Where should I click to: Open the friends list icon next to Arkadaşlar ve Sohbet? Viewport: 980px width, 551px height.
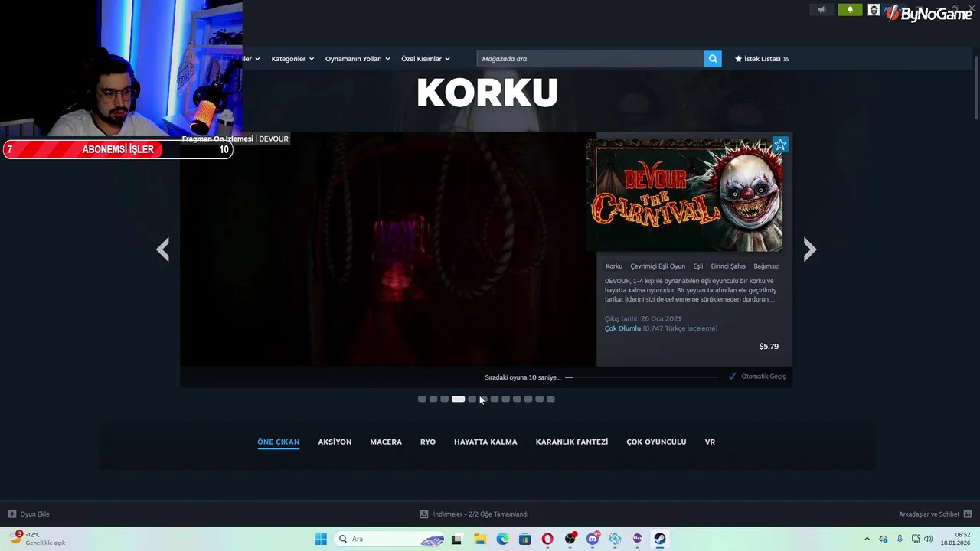[968, 514]
